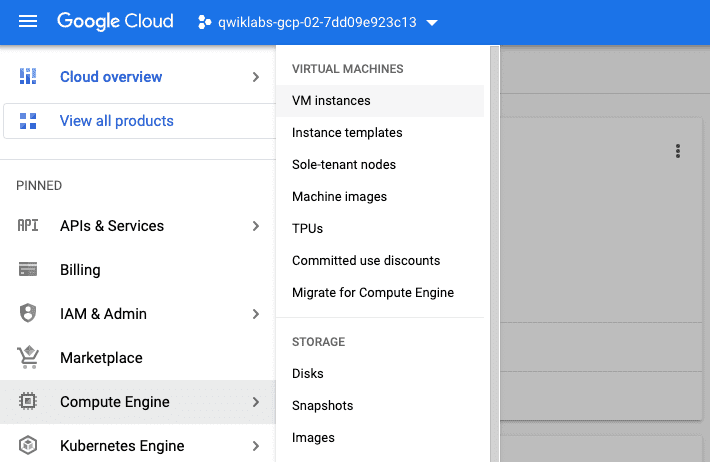Screen dimensions: 710x462
Task: Click the Cloud overview icon
Action: tap(28, 77)
